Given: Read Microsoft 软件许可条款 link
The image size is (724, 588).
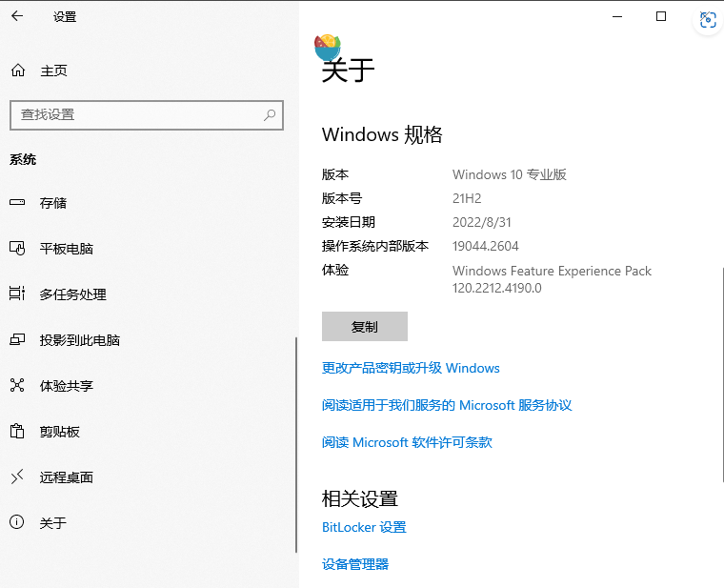Looking at the screenshot, I should click(407, 442).
